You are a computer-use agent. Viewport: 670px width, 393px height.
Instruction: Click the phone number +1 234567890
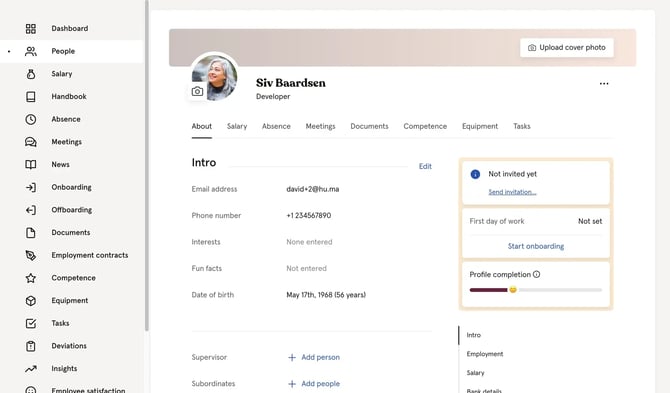[309, 216]
